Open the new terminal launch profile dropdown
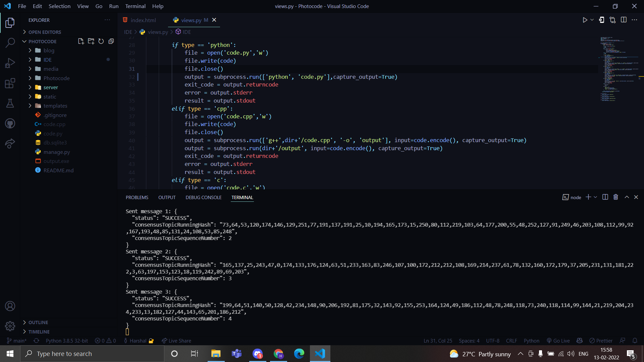The height and width of the screenshot is (362, 644). pos(595,197)
